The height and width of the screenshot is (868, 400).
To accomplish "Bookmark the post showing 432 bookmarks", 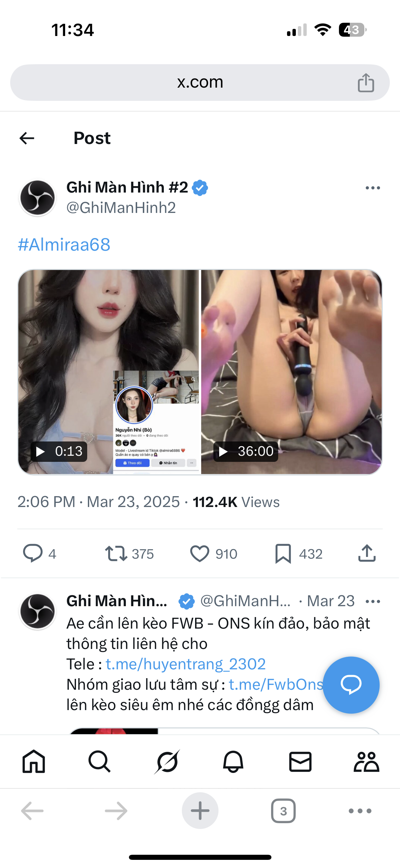I will tap(283, 553).
